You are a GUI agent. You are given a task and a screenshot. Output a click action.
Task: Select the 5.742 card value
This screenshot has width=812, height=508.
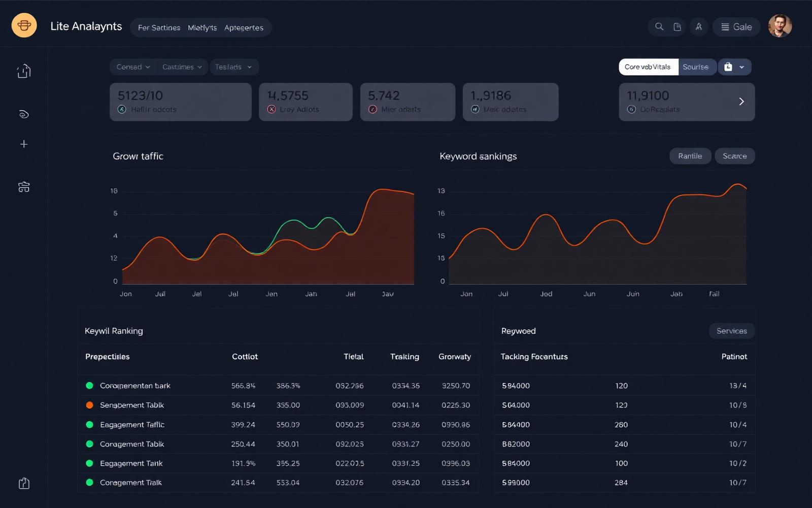[x=384, y=96]
